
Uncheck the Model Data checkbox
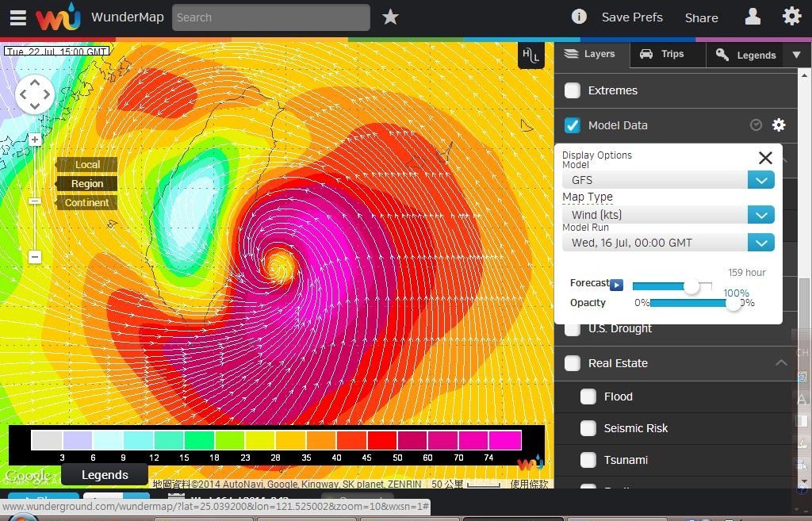pyautogui.click(x=573, y=125)
